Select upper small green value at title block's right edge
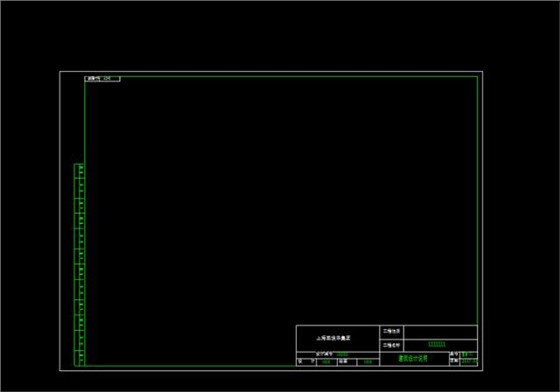Screen dimensions: 560x392 click(x=468, y=354)
